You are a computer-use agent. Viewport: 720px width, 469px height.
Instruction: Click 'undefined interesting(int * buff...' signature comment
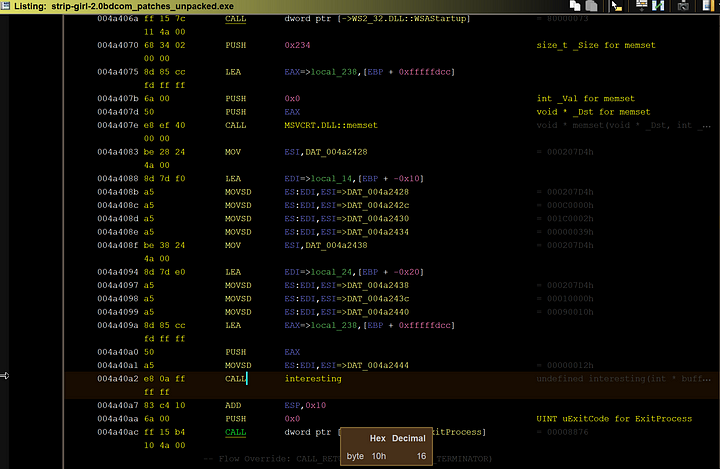tap(624, 379)
